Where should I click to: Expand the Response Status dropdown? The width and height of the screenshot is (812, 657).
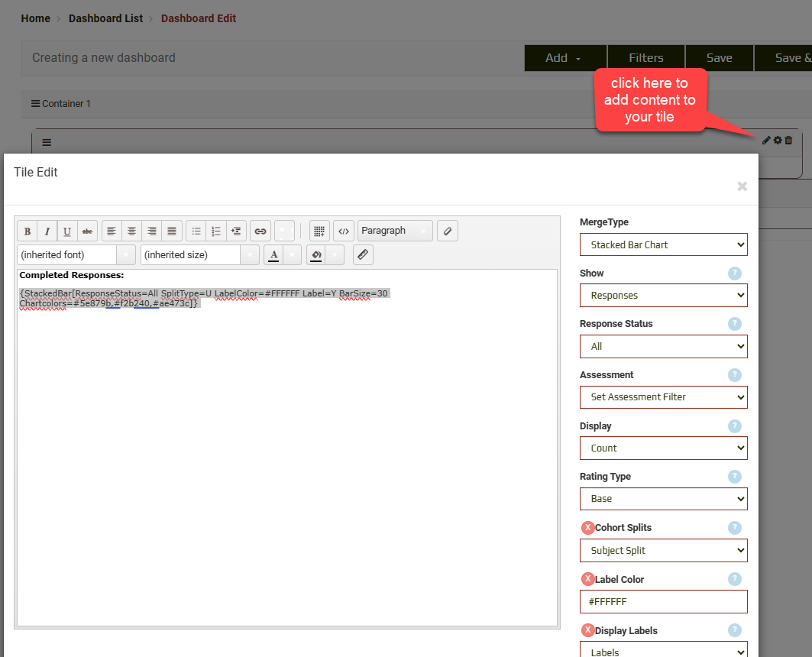(x=663, y=346)
